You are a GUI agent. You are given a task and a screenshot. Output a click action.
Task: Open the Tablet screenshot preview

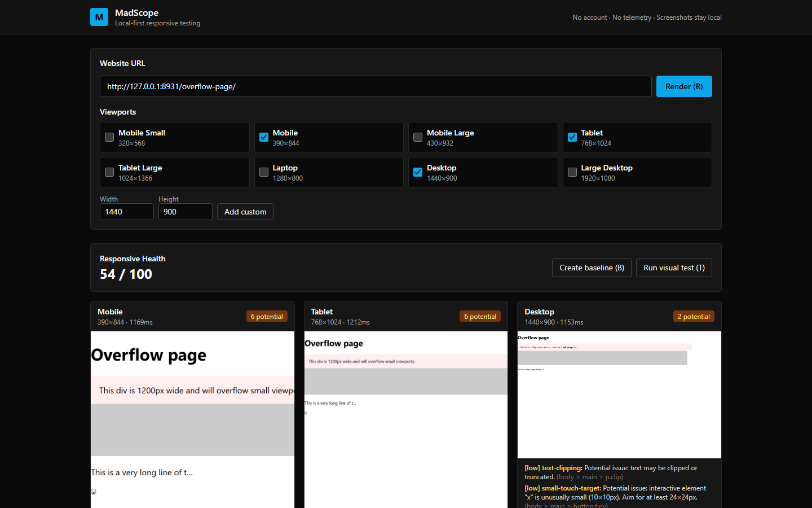click(x=406, y=419)
